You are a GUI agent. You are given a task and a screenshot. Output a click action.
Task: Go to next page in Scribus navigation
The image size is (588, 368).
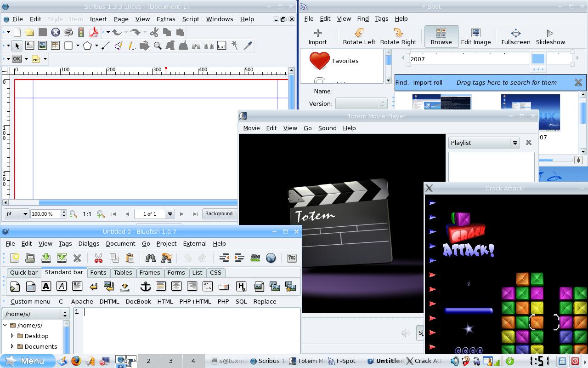181,214
